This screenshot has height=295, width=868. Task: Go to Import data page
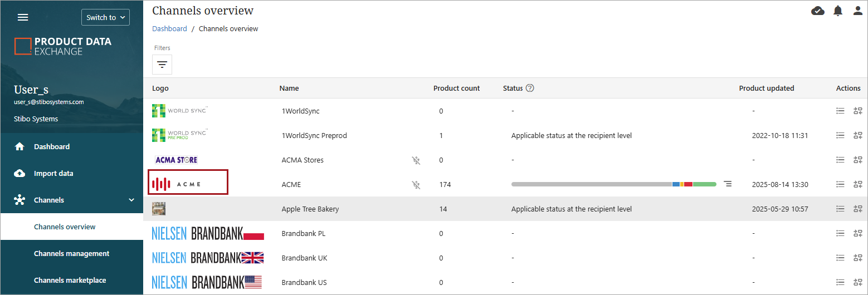pos(53,173)
